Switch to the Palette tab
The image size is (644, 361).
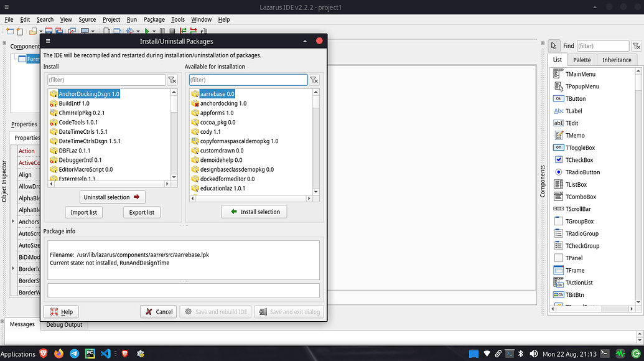point(582,59)
